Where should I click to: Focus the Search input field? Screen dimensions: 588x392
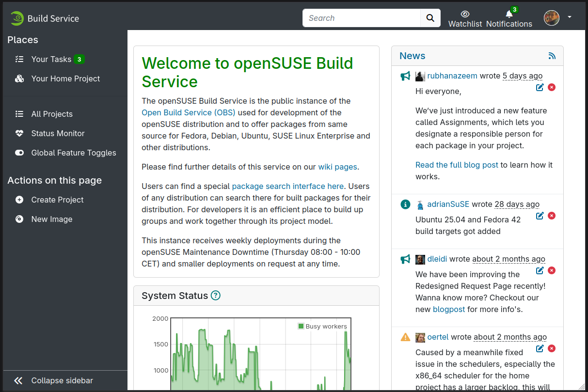tap(361, 18)
